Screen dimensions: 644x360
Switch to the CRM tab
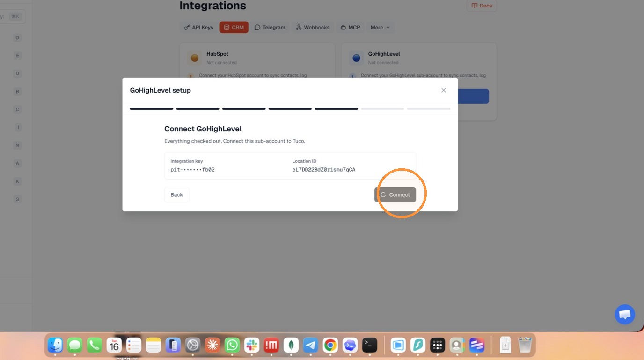point(234,27)
